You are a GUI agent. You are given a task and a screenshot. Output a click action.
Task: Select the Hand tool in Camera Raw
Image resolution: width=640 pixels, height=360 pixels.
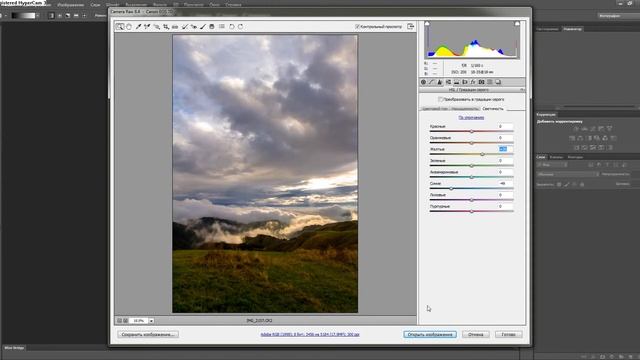[129, 27]
